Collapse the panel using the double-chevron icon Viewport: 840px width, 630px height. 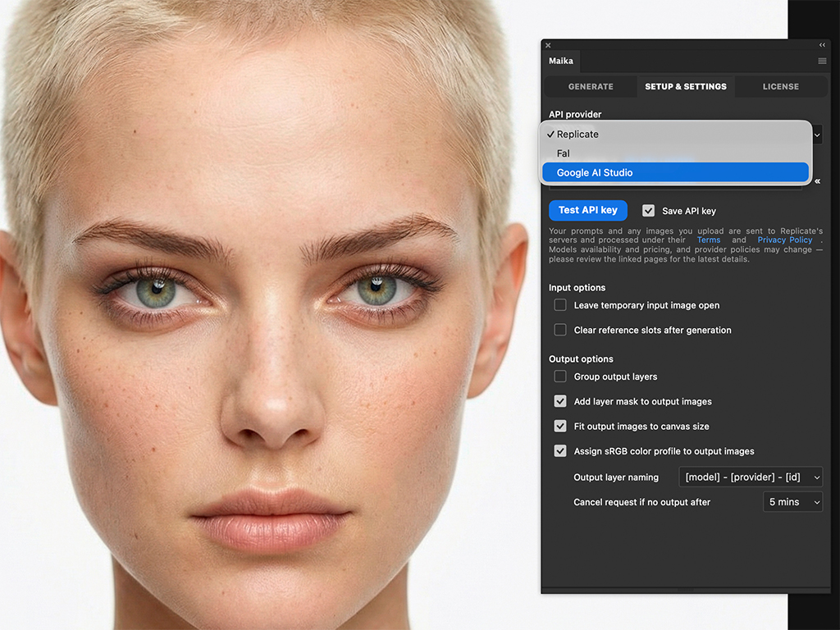pyautogui.click(x=822, y=45)
